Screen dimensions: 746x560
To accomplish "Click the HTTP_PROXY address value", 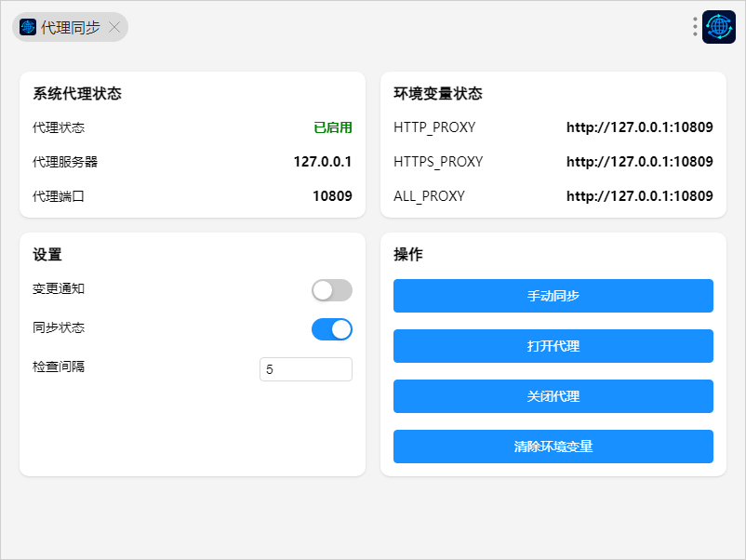I will 639,127.
